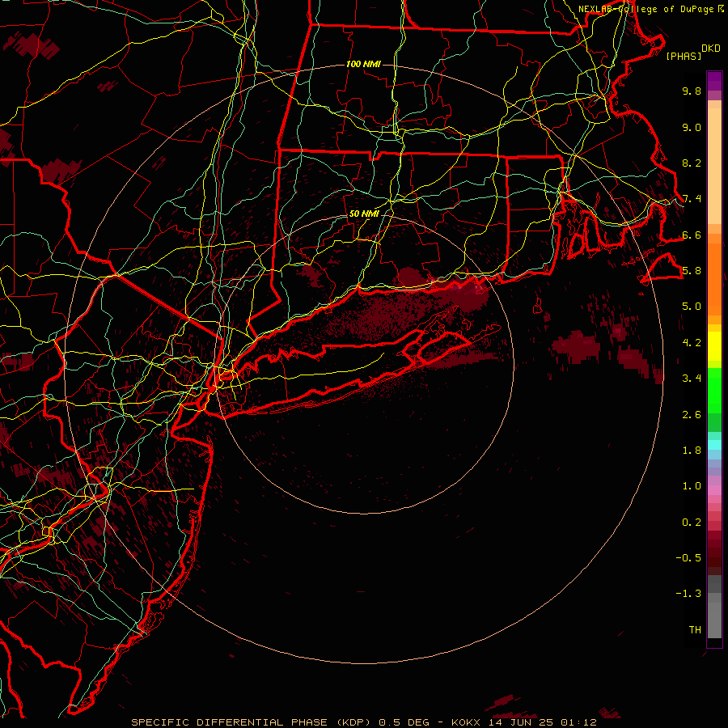Click the 5.8 scale value

[692, 271]
